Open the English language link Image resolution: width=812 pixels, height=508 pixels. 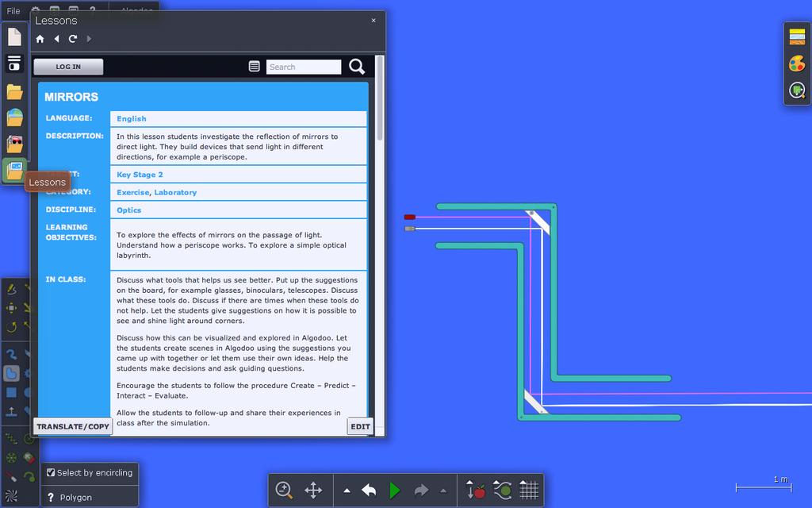click(132, 119)
